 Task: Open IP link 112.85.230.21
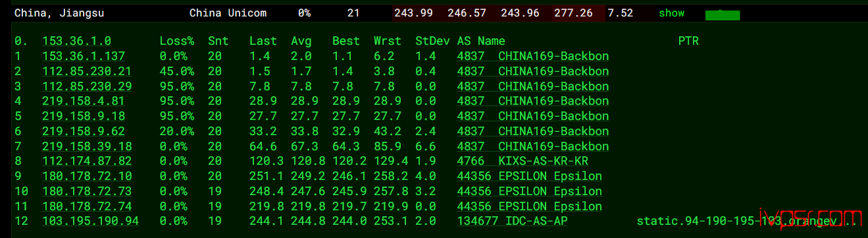[87, 71]
